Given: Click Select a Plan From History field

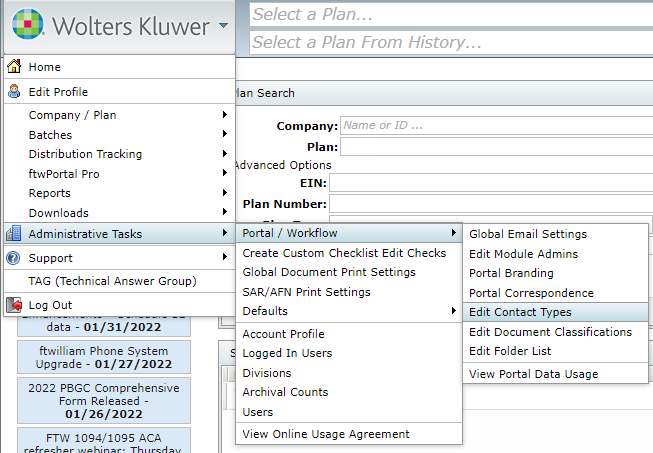Looking at the screenshot, I should 451,42.
